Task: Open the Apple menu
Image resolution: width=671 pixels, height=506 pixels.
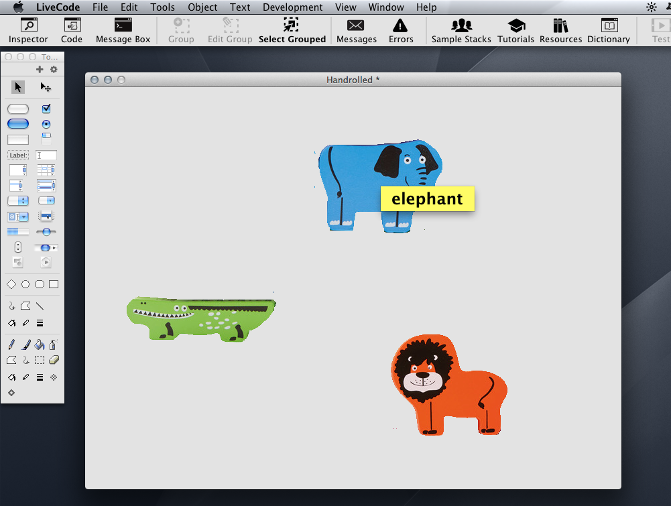Action: 18,7
